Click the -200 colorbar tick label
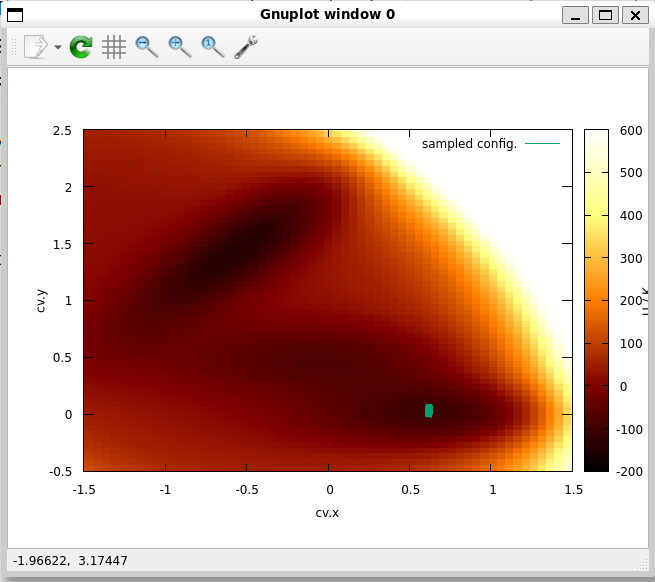Viewport: 655px width, 582px height. point(629,472)
